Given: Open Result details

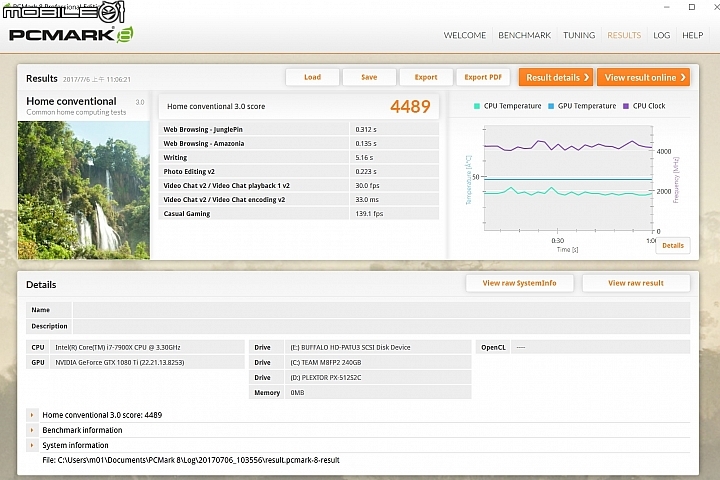Looking at the screenshot, I should [x=556, y=78].
